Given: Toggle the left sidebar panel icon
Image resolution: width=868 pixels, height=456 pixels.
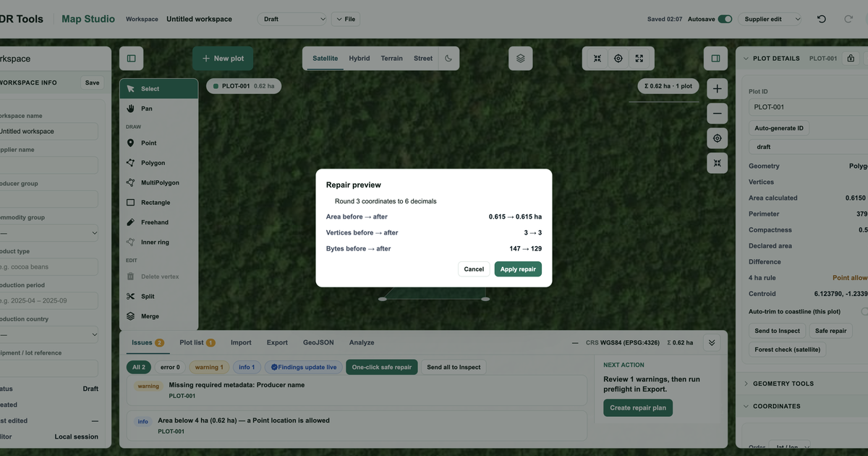Looking at the screenshot, I should coord(131,59).
